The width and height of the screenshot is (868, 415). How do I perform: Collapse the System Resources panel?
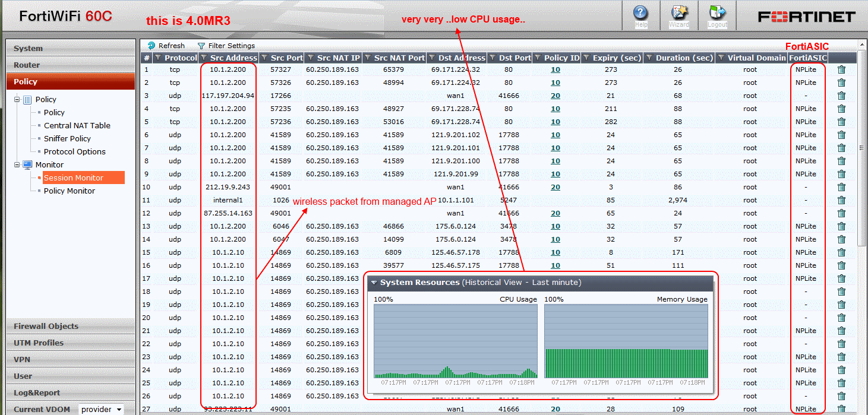[373, 283]
